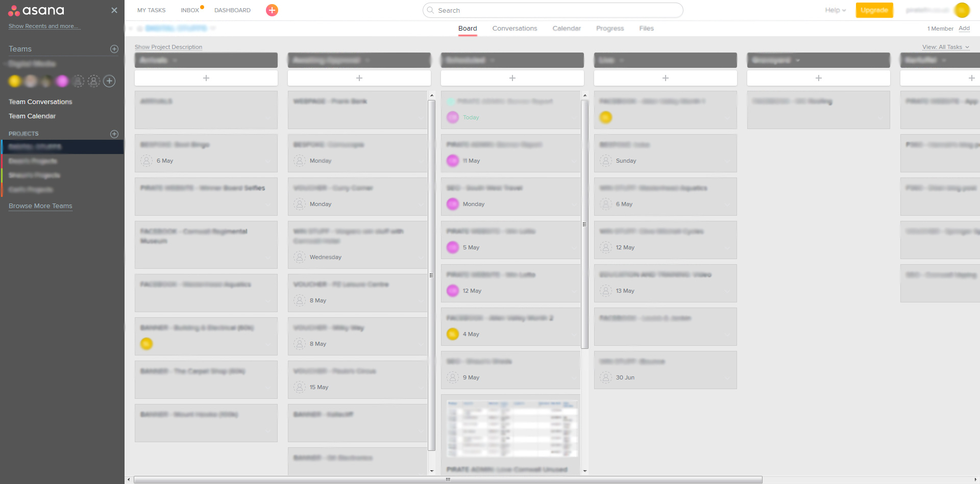Viewport: 980px width, 484px height.
Task: Click inside the Search field
Action: click(x=553, y=10)
